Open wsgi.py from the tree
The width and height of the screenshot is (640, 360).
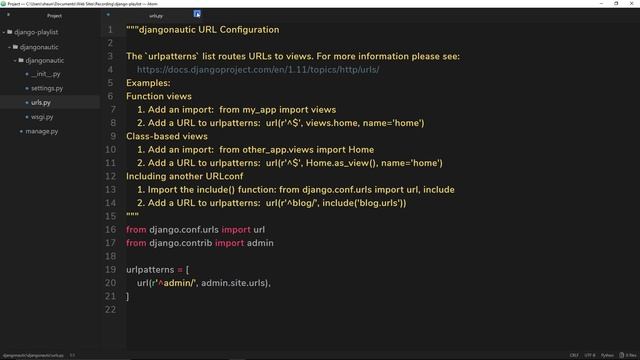tap(42, 117)
